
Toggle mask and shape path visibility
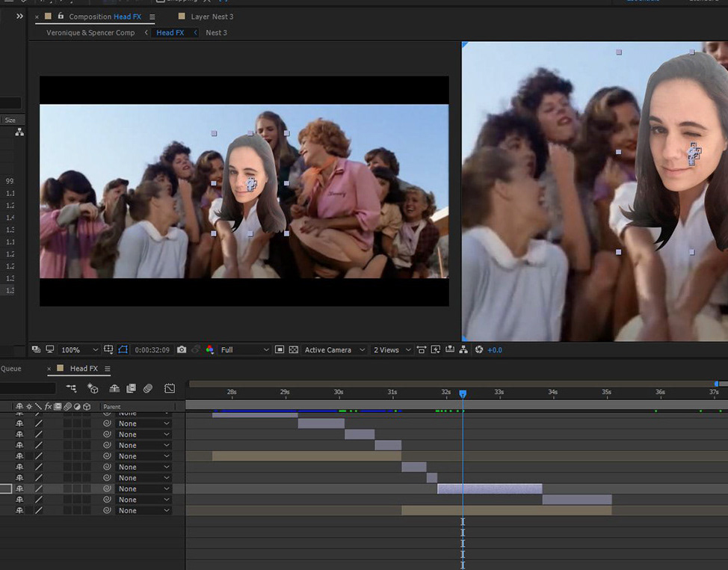coord(123,349)
